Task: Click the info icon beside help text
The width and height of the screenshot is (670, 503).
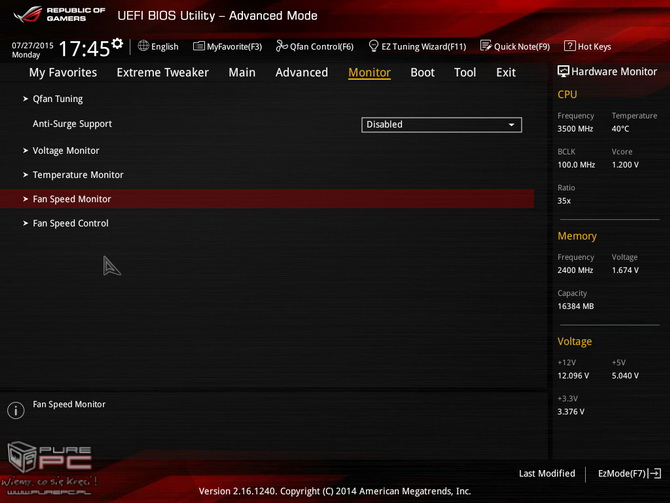Action: pos(16,410)
